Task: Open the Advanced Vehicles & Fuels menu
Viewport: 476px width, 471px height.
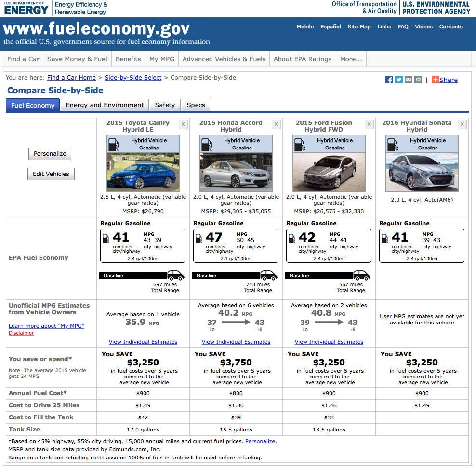Action: click(224, 59)
